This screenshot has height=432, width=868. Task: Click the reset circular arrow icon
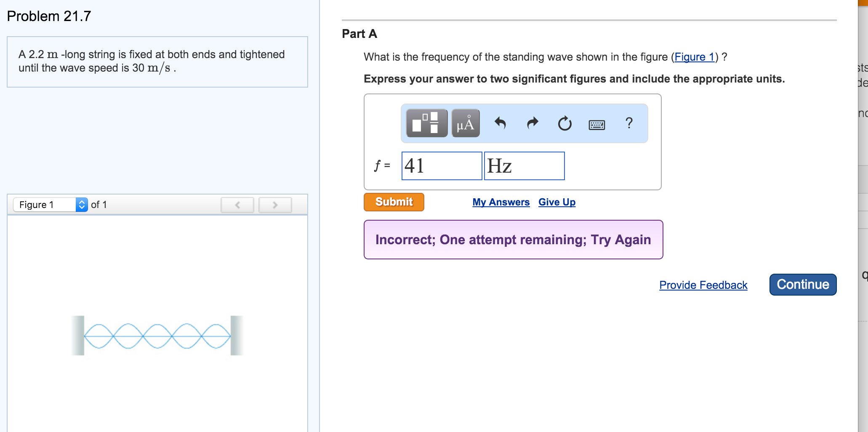(x=564, y=123)
